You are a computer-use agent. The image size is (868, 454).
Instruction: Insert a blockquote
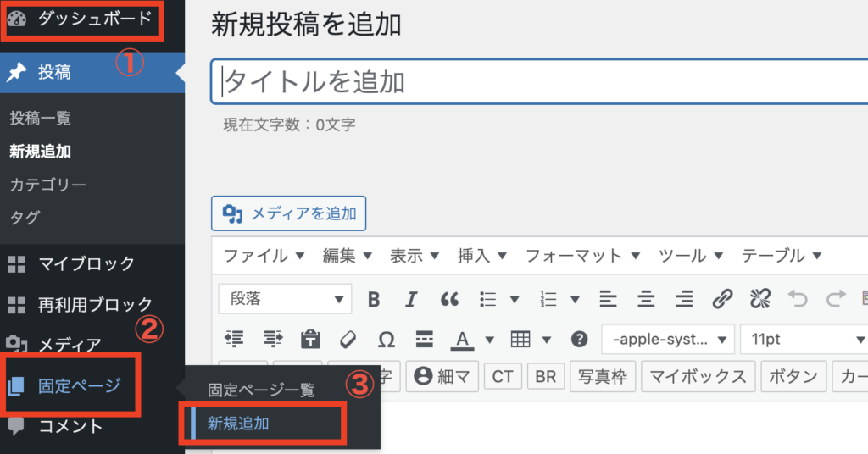tap(449, 299)
